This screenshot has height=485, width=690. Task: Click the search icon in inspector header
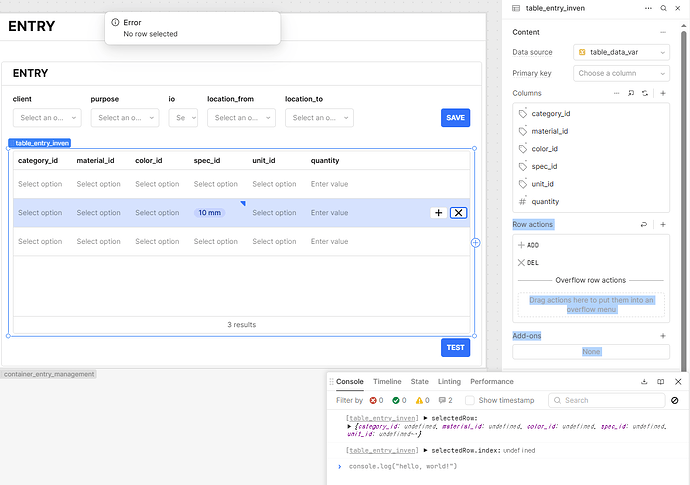(x=663, y=8)
